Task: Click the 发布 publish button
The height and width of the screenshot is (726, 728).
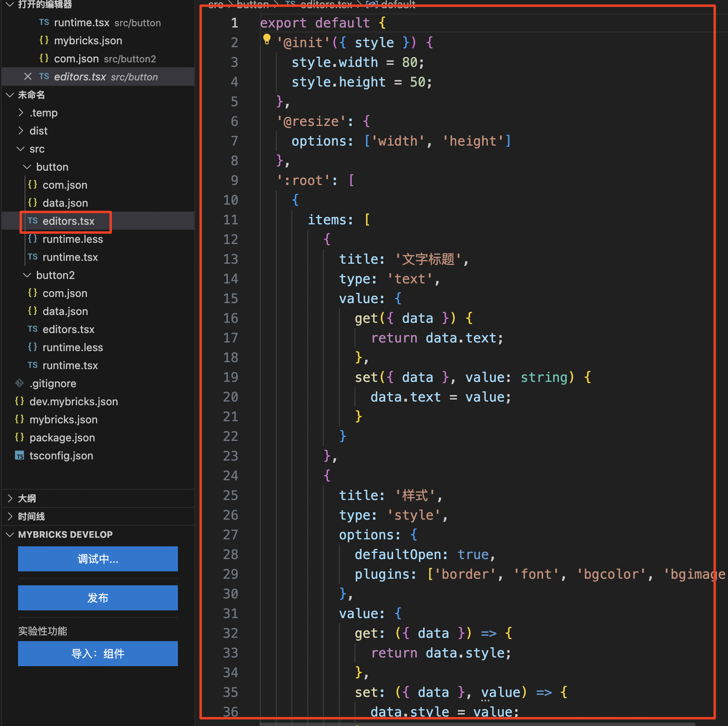Action: coord(98,598)
